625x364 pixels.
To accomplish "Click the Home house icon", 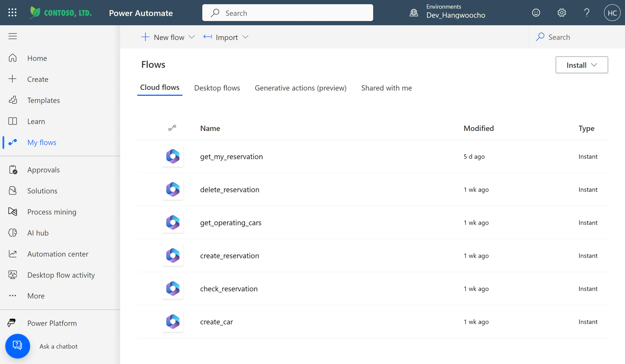I will coord(13,58).
